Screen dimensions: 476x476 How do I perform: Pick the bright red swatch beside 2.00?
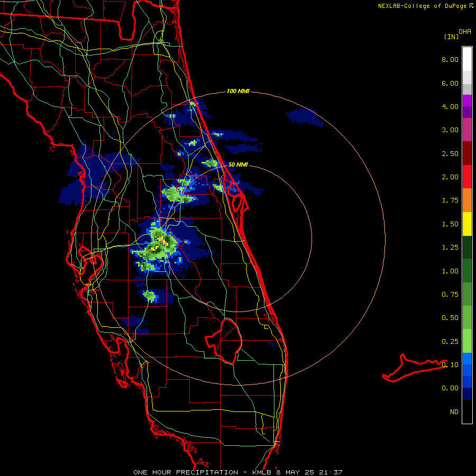click(467, 177)
